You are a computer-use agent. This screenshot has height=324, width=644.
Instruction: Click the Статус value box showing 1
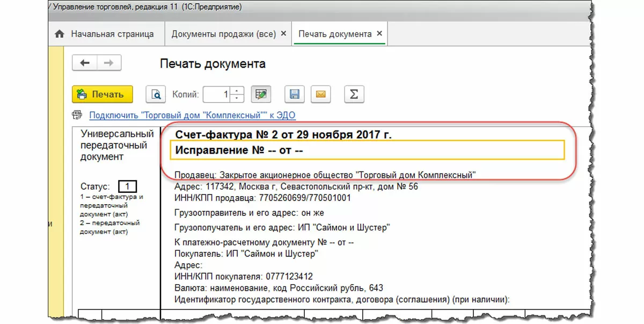(x=127, y=186)
